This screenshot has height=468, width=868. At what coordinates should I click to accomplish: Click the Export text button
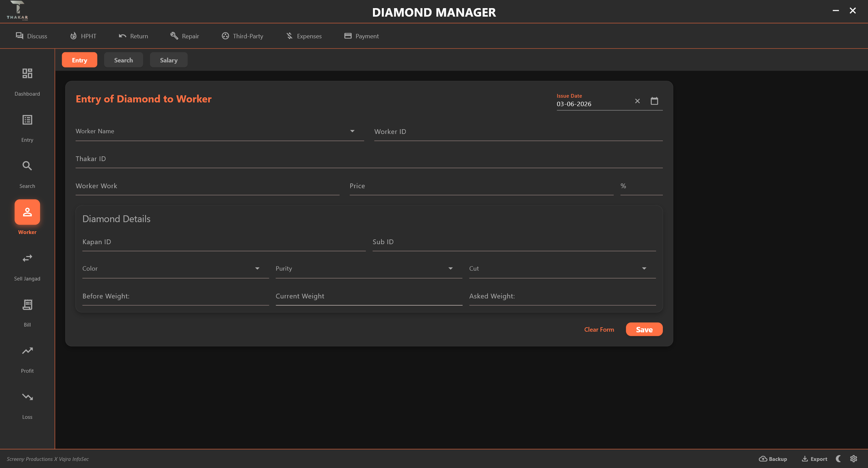[x=819, y=459]
